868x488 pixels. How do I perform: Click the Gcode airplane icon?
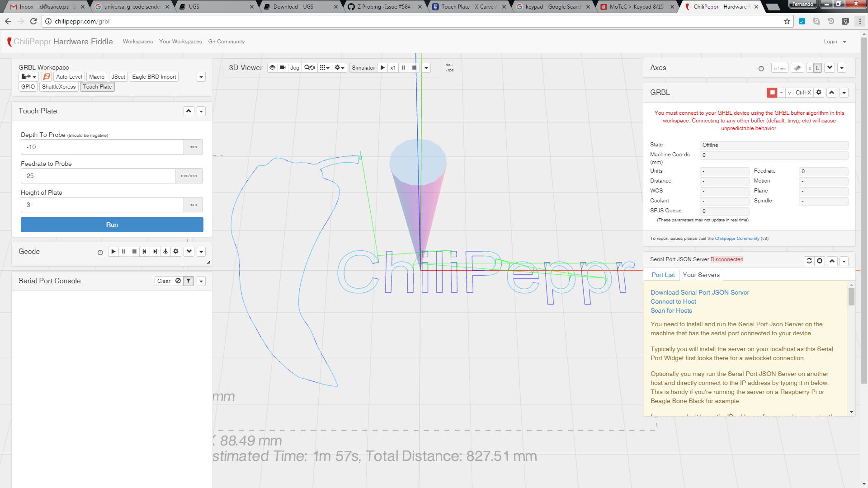(165, 252)
